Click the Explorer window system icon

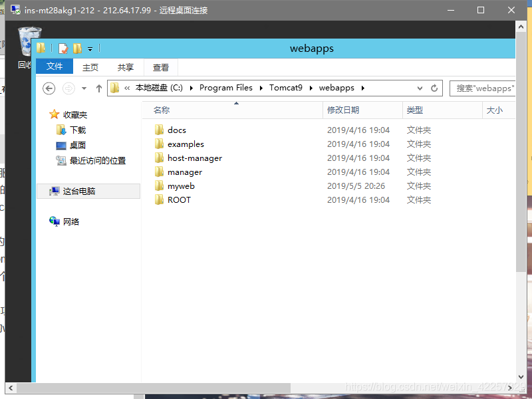[x=41, y=48]
